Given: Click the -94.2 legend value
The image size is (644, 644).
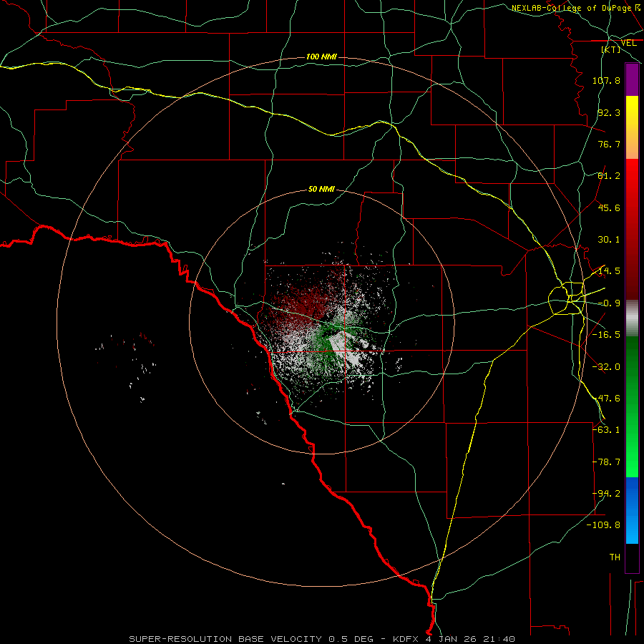Looking at the screenshot, I should 606,494.
